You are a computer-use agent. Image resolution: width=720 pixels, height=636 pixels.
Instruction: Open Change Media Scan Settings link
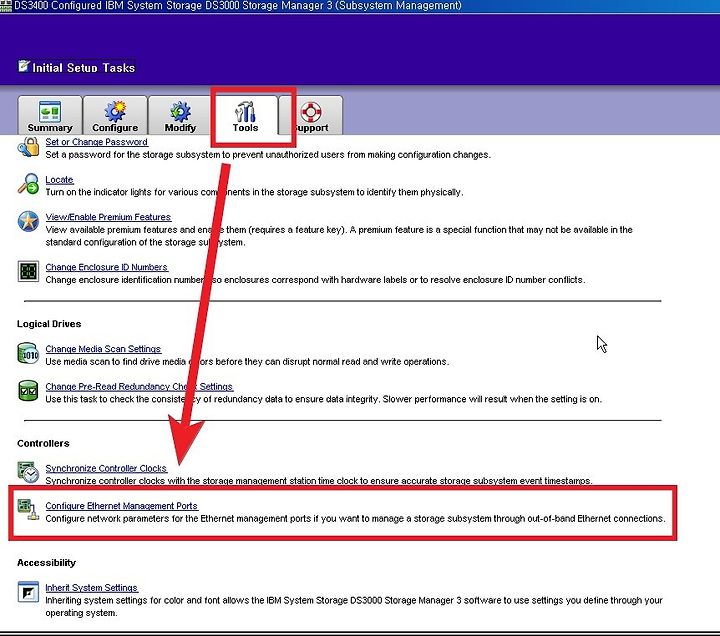(103, 349)
